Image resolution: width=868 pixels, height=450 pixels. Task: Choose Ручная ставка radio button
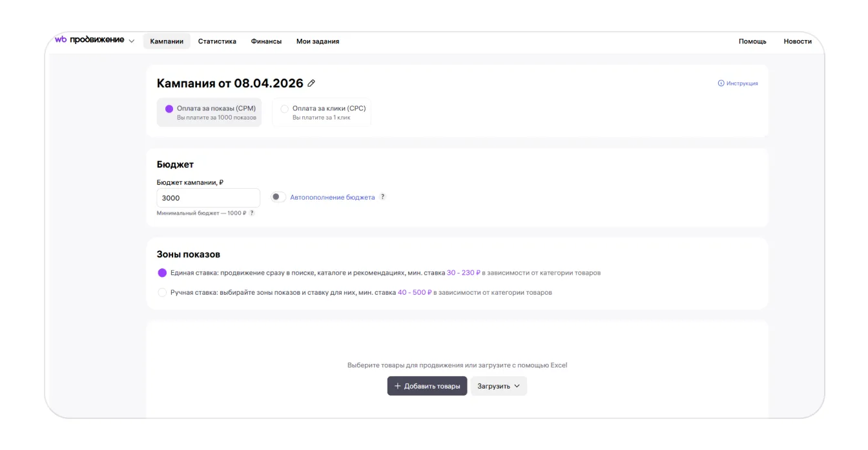(162, 292)
